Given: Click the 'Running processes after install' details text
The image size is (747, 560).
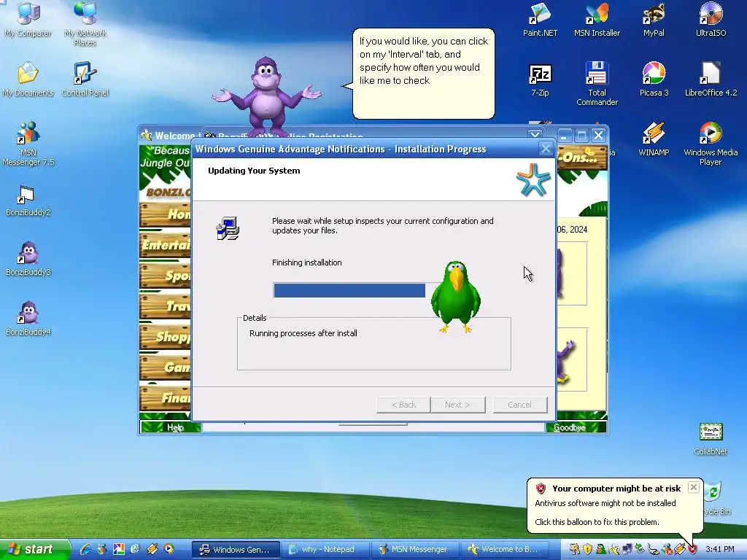Looking at the screenshot, I should coord(303,333).
